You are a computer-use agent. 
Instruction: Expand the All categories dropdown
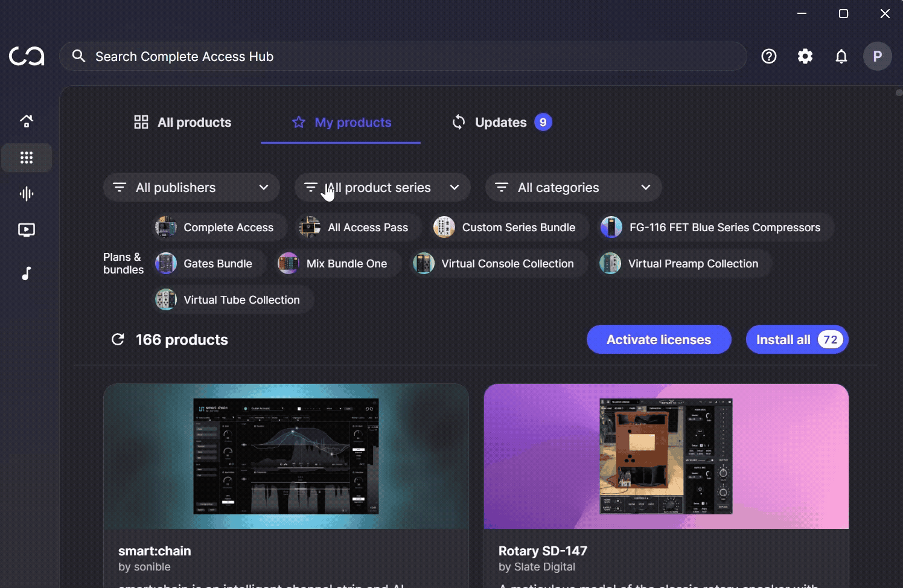tap(573, 187)
